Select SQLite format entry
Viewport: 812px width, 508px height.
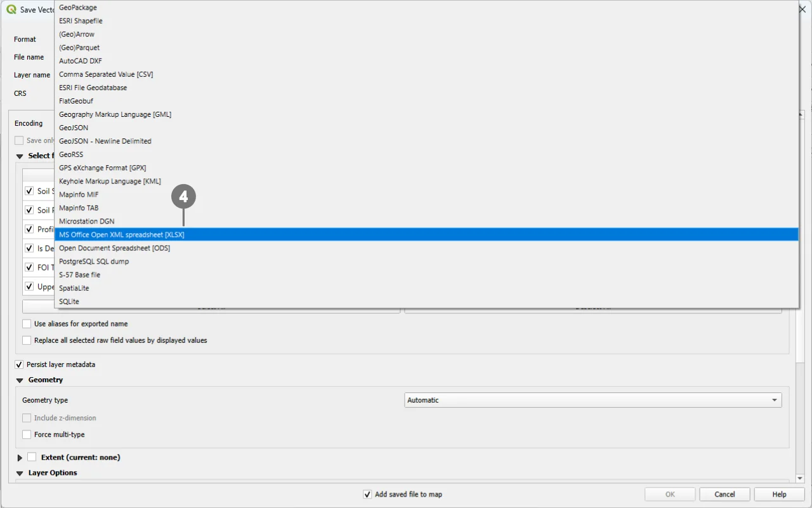pos(69,302)
